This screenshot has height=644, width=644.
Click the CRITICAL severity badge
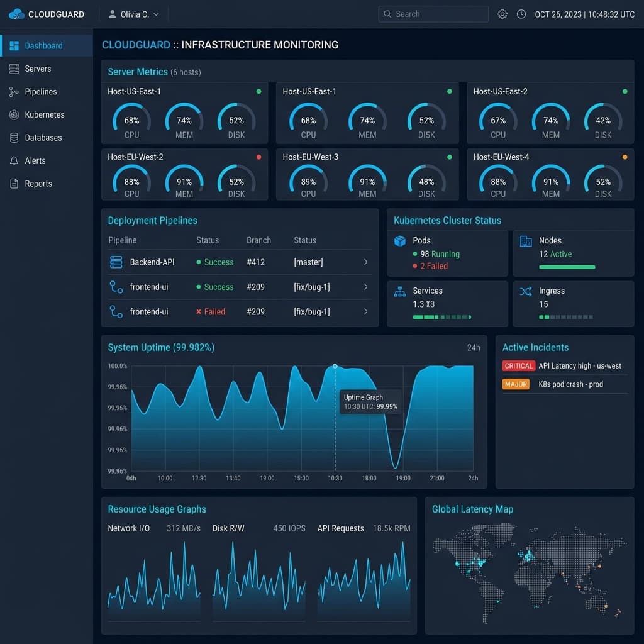pyautogui.click(x=518, y=366)
